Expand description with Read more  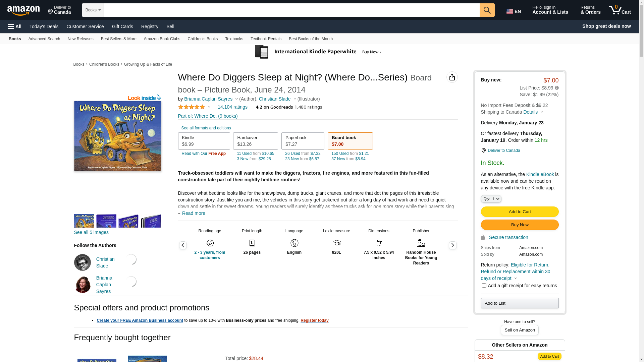point(193,213)
